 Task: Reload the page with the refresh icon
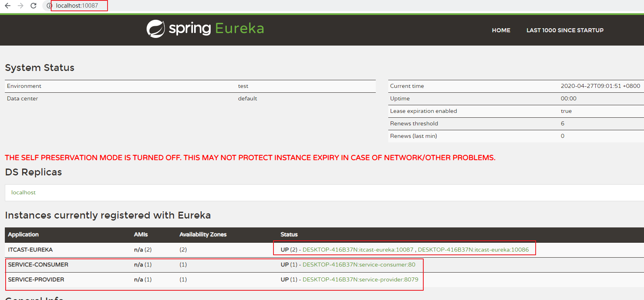click(x=33, y=6)
